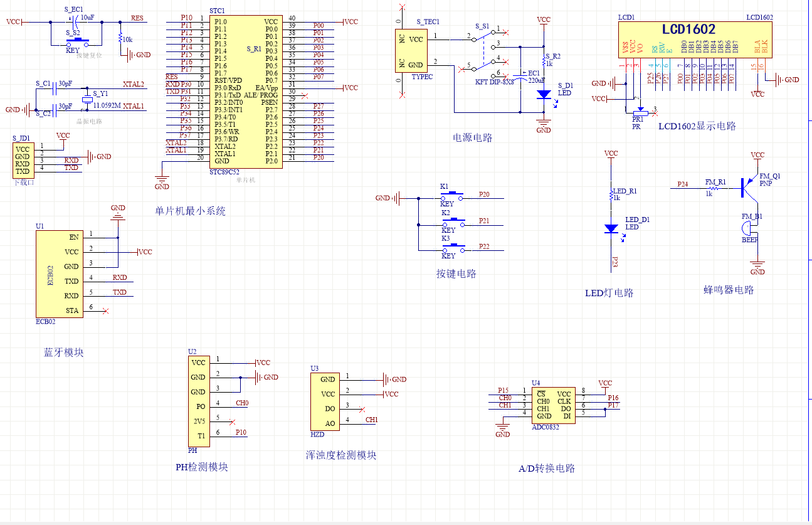Click the LCD1602 display component

(694, 40)
